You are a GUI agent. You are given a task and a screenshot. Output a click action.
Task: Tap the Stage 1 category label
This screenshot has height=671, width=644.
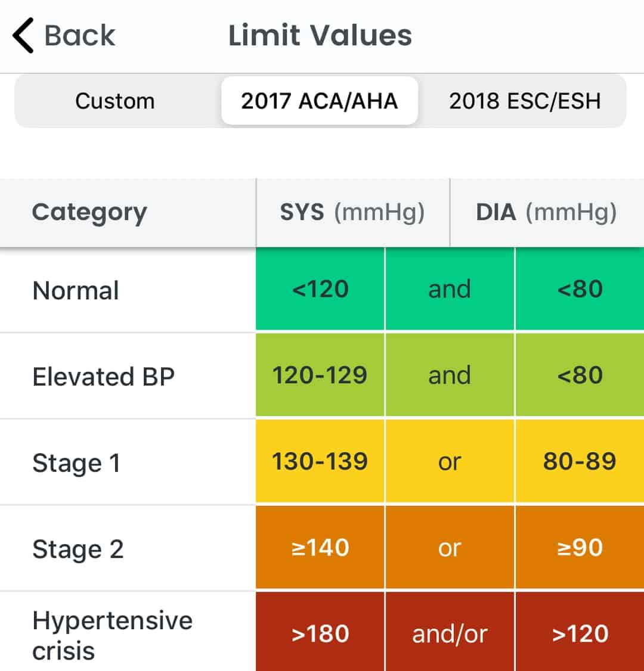(x=76, y=462)
